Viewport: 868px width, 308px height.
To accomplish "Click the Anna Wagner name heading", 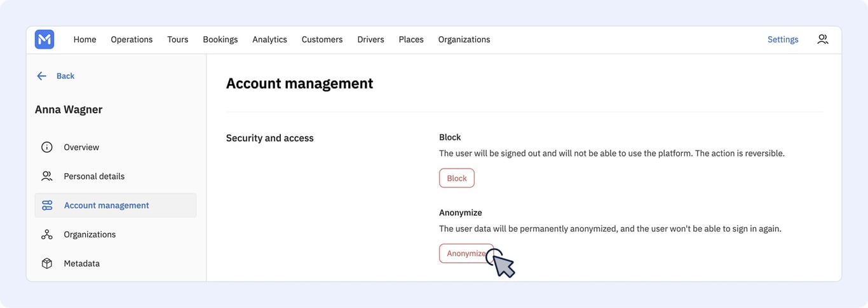I will [x=69, y=109].
